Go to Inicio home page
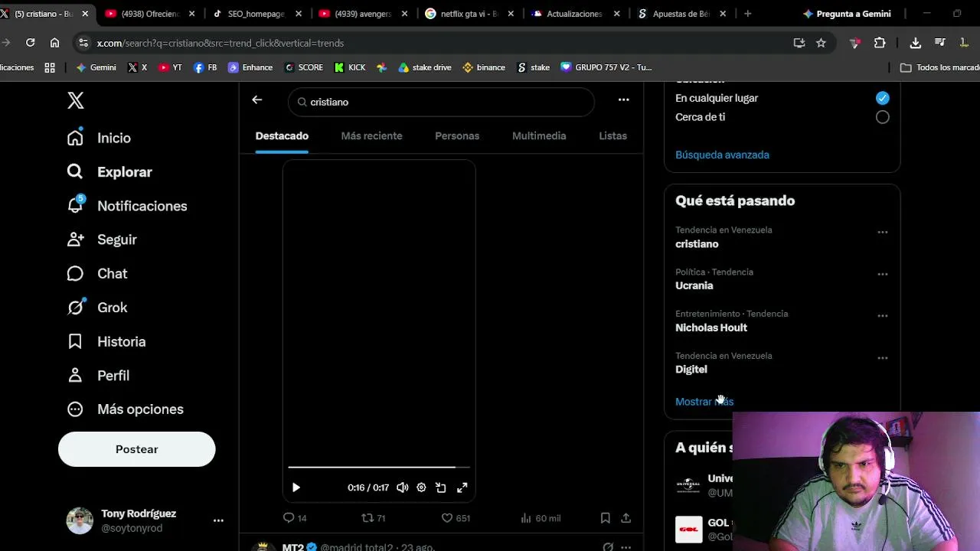The image size is (980, 551). (99, 138)
